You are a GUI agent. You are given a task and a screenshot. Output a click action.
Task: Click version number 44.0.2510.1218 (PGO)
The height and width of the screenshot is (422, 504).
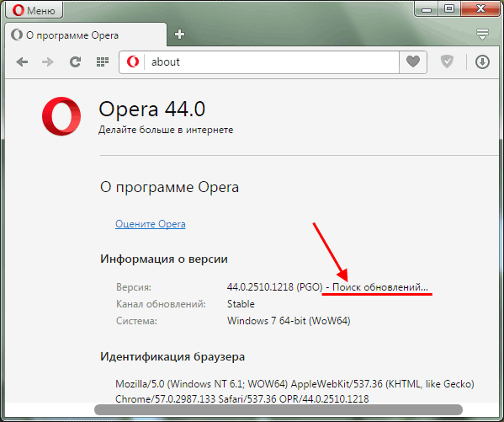tap(274, 287)
